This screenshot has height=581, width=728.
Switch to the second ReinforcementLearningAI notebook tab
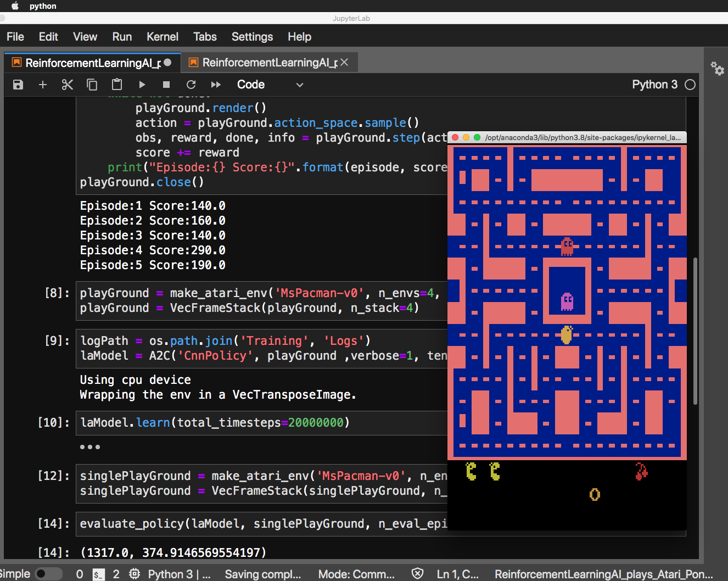click(x=264, y=62)
